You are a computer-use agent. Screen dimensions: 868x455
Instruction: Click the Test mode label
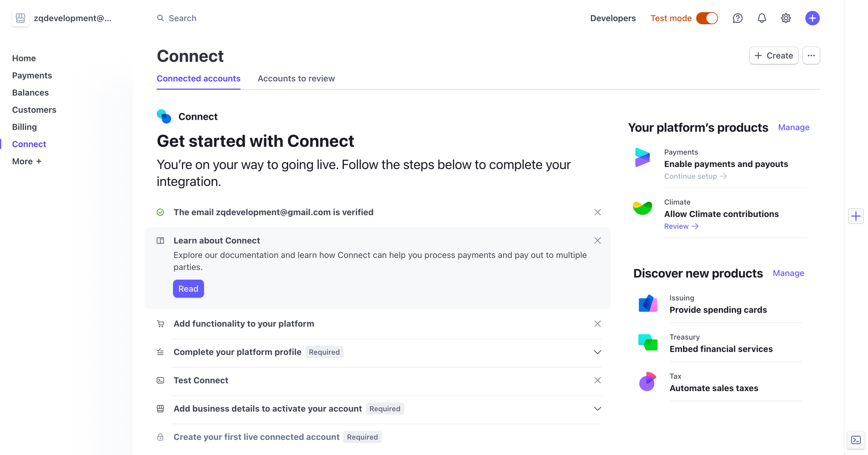point(671,18)
